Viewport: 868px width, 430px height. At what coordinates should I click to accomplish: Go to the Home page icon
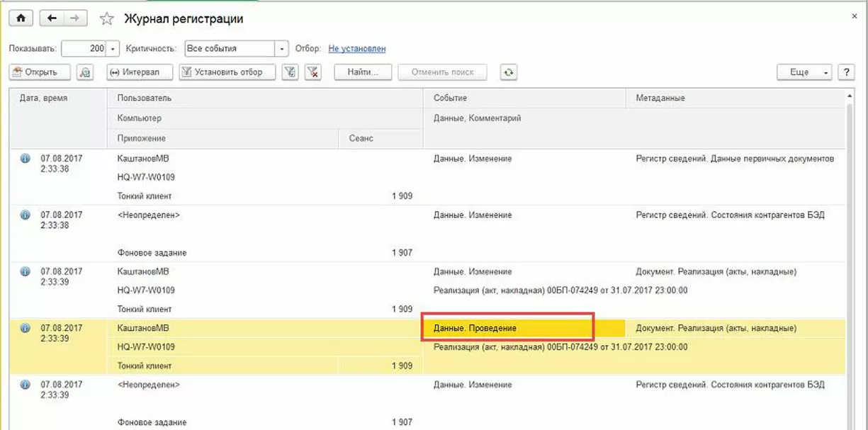click(x=20, y=19)
